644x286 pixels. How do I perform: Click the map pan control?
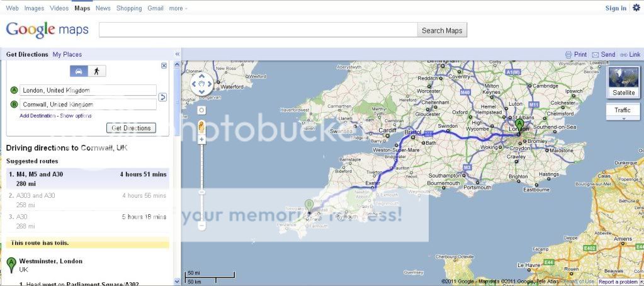pyautogui.click(x=202, y=84)
